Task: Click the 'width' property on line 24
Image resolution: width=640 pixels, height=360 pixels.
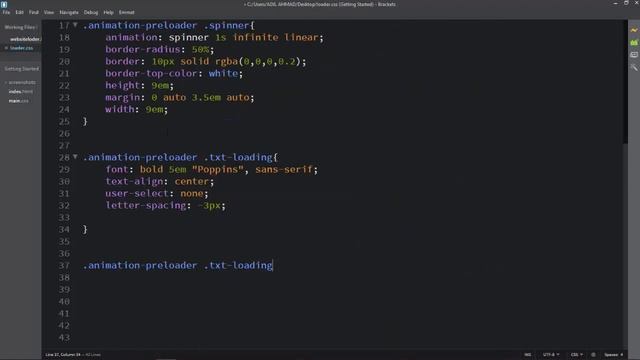Action: [x=120, y=109]
